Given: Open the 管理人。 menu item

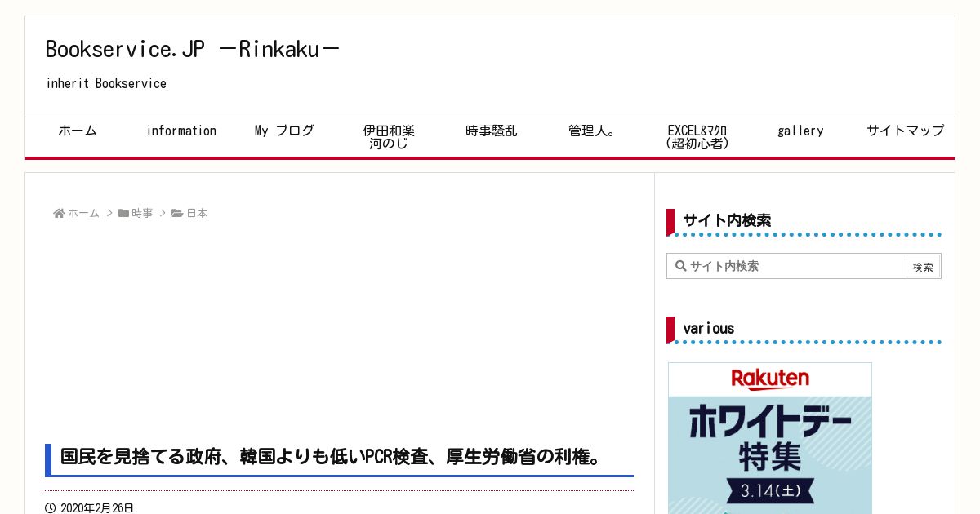Looking at the screenshot, I should (594, 131).
